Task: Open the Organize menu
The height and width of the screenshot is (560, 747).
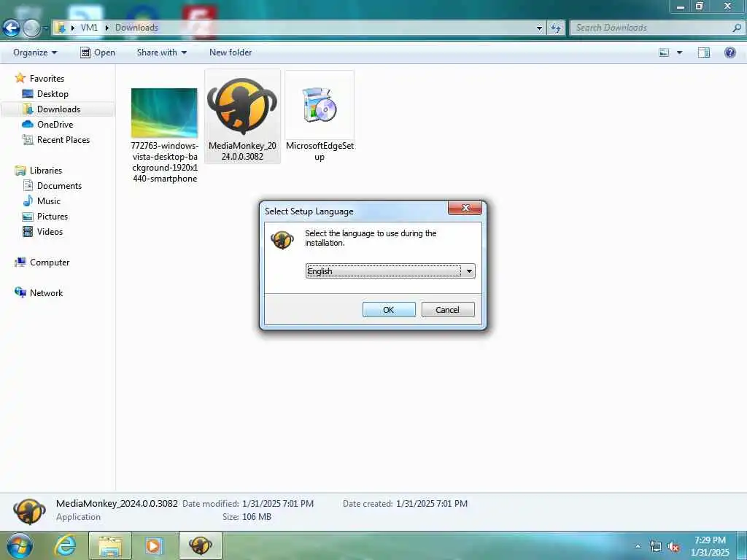Action: pos(35,52)
